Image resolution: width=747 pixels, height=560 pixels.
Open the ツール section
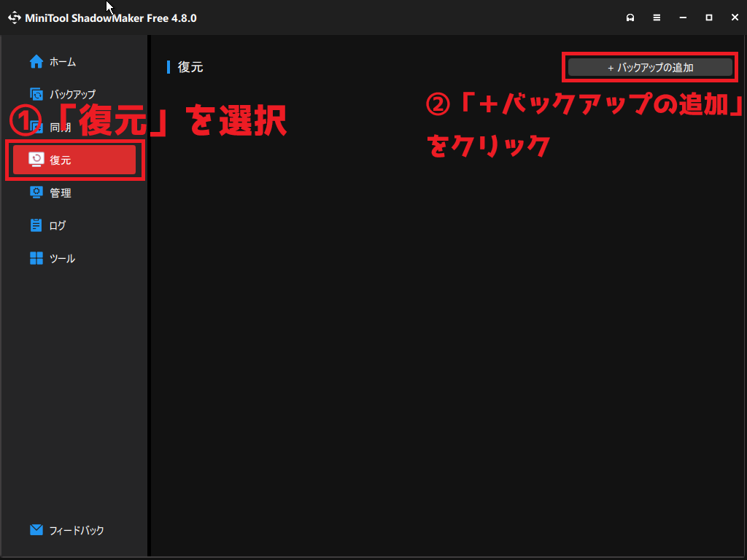[62, 258]
